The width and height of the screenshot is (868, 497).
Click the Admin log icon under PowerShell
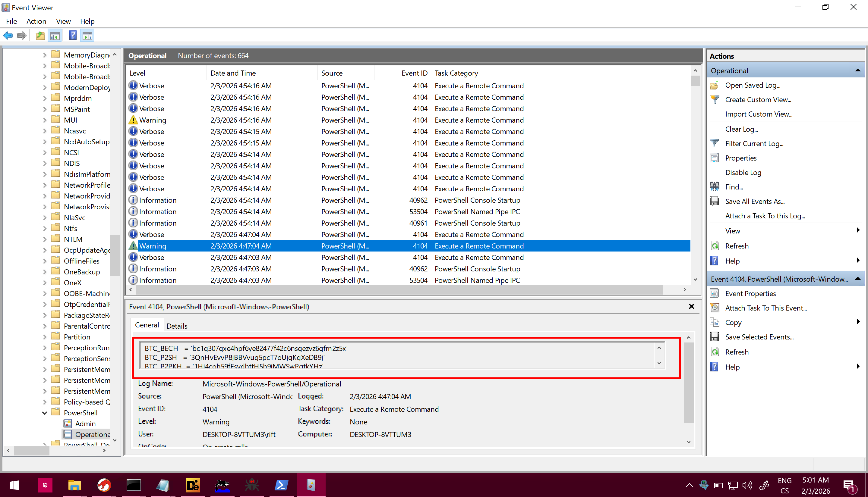(68, 424)
